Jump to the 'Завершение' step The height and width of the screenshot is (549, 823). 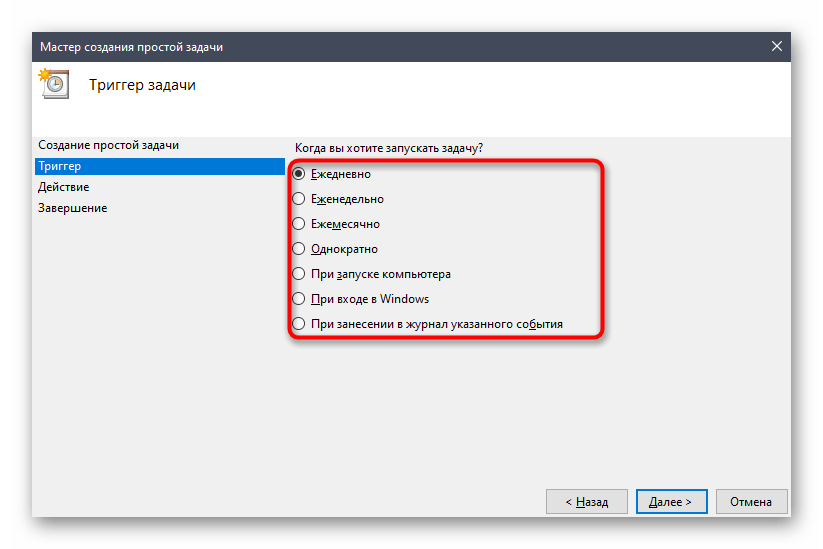click(73, 208)
